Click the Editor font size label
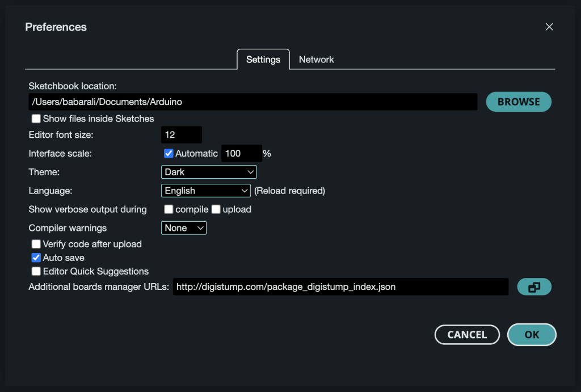 (61, 134)
